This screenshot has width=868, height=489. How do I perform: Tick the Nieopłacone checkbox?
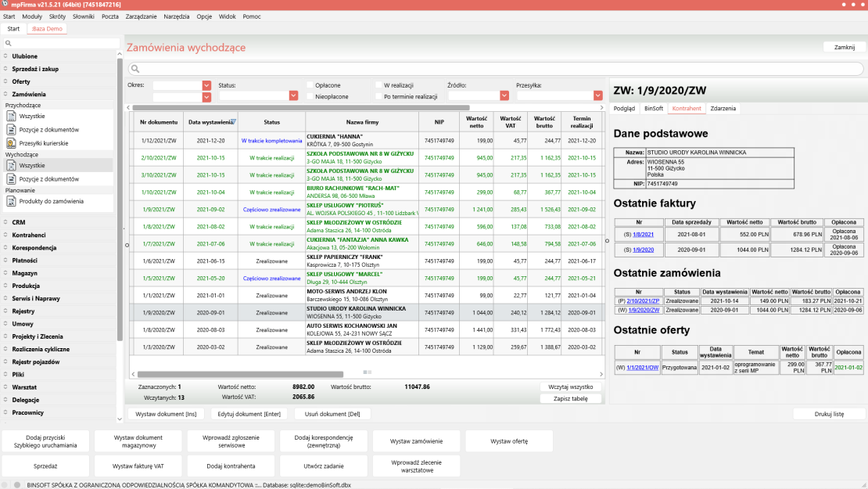pos(310,96)
